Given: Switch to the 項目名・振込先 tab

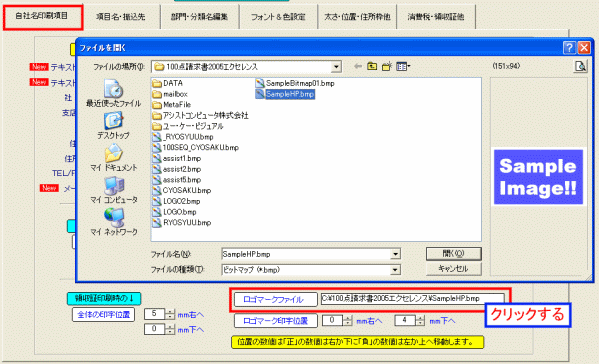Looking at the screenshot, I should click(121, 17).
